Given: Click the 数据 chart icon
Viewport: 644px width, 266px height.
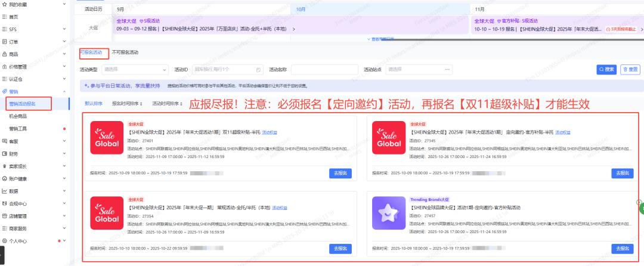Looking at the screenshot, I should coord(5,191).
